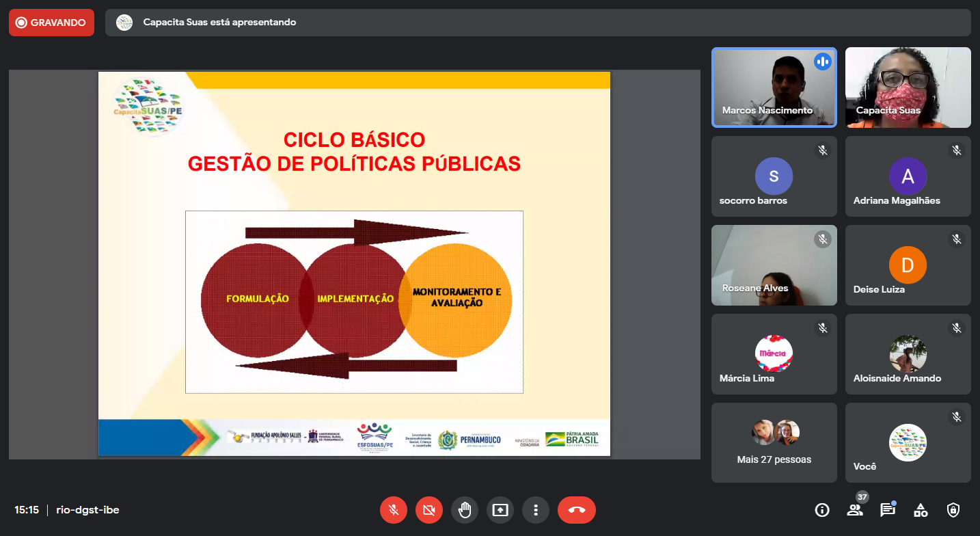Open the chat messages icon
980x536 pixels.
pyautogui.click(x=887, y=510)
